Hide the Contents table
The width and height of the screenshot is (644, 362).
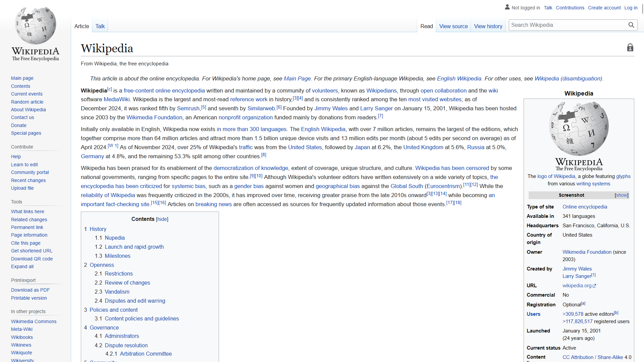162,219
